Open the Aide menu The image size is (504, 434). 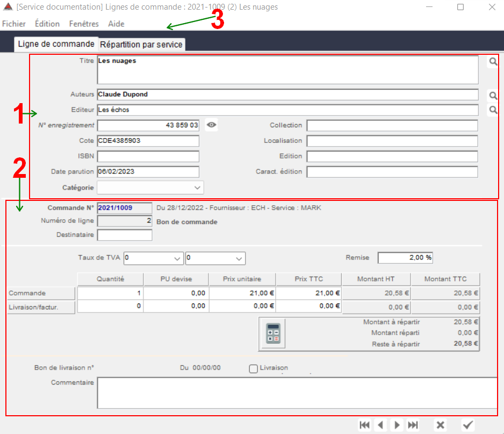click(x=117, y=24)
